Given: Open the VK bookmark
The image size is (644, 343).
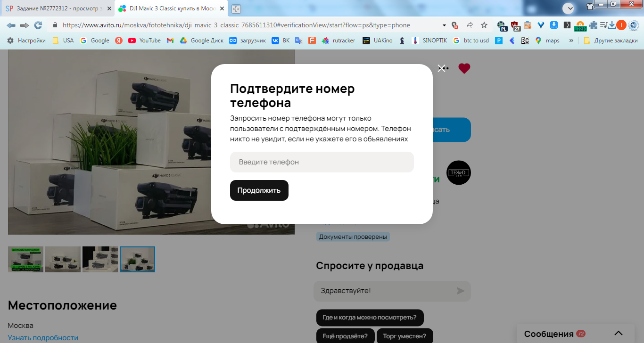Looking at the screenshot, I should tap(281, 41).
